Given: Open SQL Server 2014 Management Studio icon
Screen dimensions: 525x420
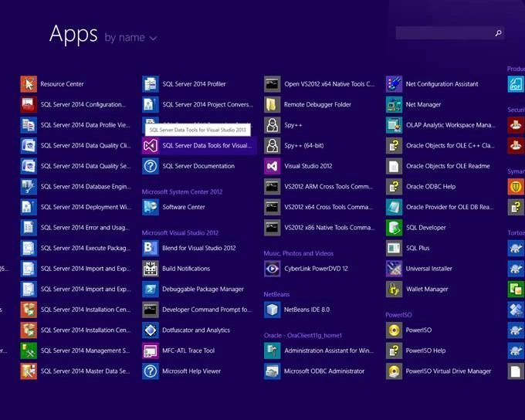Looking at the screenshot, I should [x=29, y=351].
